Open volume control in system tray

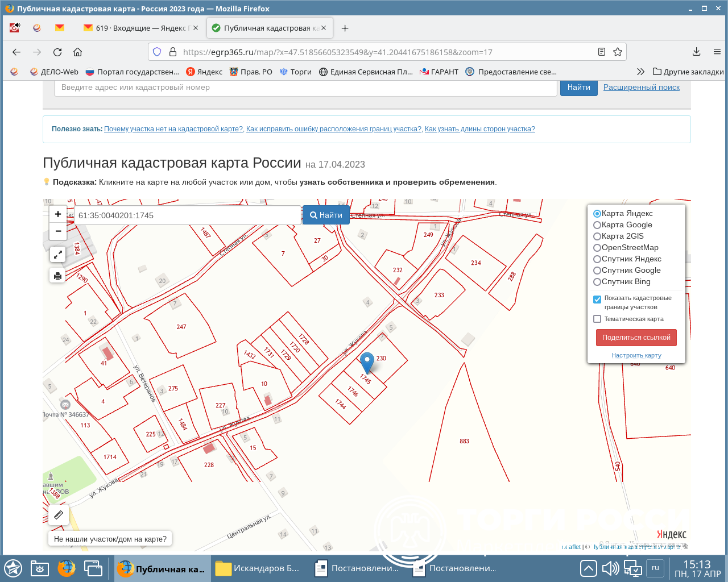tap(610, 568)
